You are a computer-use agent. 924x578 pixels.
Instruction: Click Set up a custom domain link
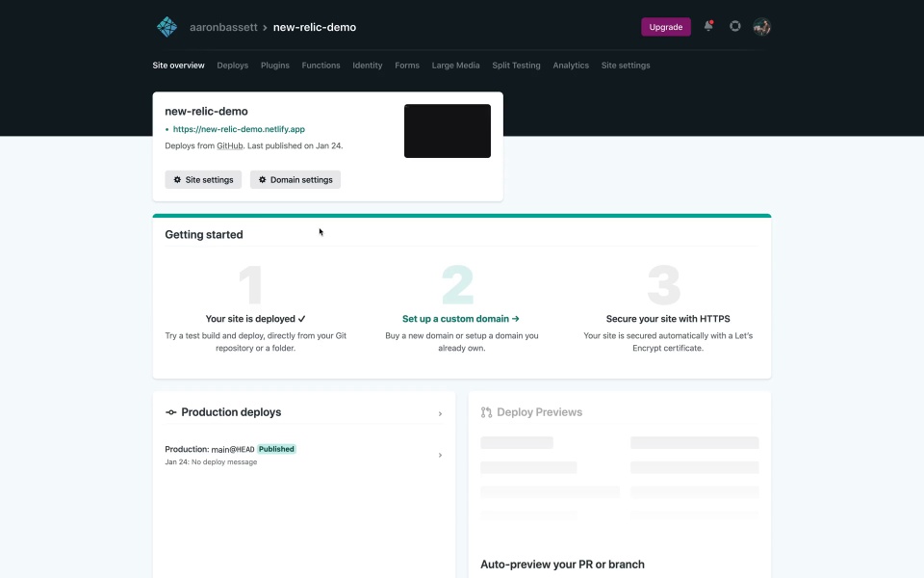pos(461,319)
